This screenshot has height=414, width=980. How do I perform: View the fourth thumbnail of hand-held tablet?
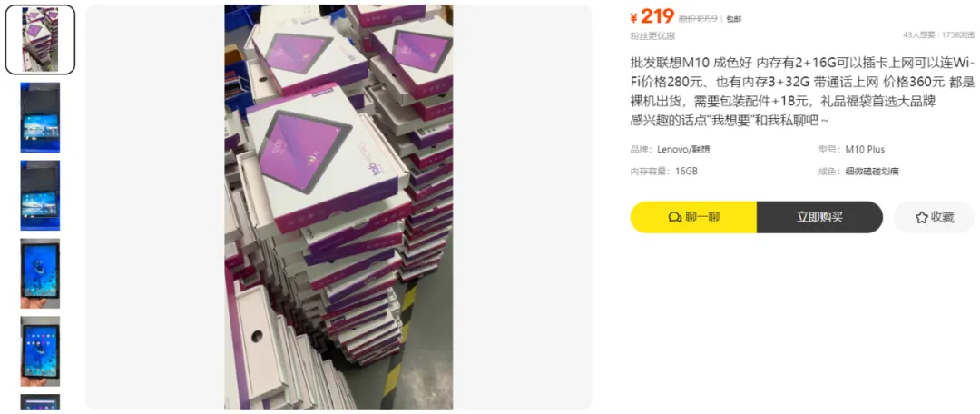[x=40, y=273]
